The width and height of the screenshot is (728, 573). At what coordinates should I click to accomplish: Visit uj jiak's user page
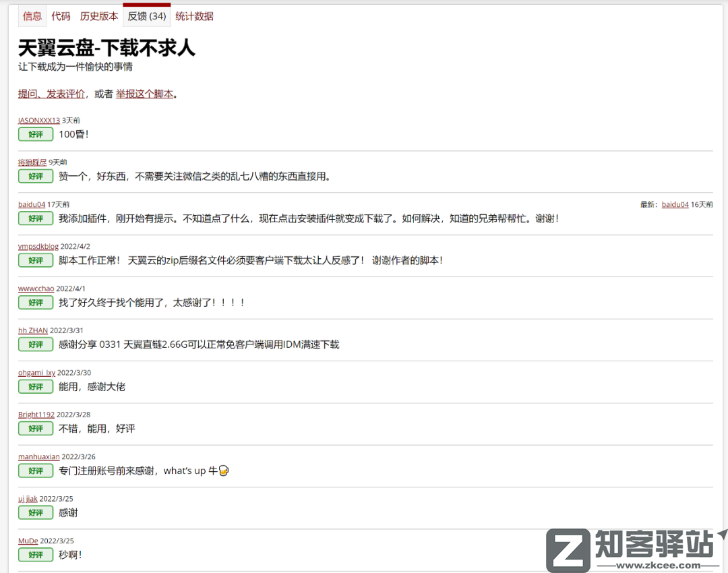(x=28, y=498)
